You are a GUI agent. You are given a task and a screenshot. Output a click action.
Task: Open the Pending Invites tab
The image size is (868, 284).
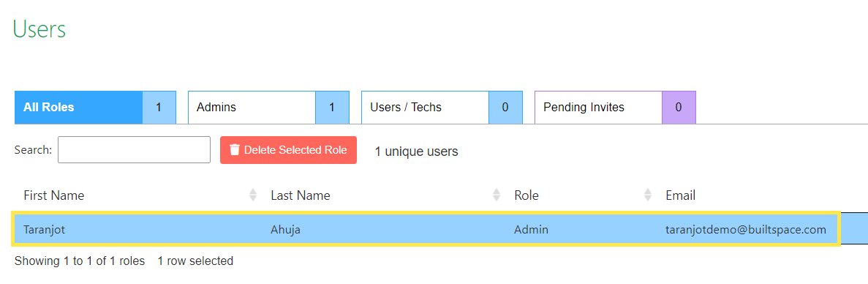(x=615, y=108)
